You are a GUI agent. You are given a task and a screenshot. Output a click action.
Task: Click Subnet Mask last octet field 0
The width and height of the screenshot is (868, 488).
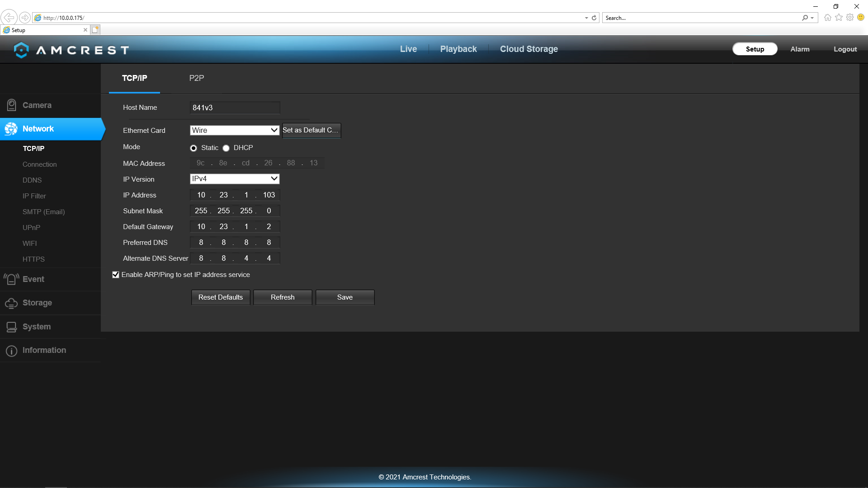pyautogui.click(x=269, y=211)
